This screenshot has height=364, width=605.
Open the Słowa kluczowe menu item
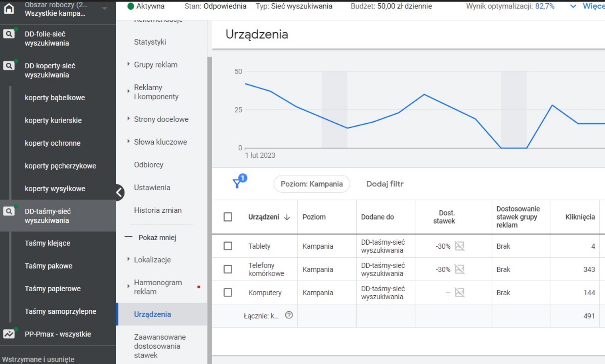coord(160,142)
